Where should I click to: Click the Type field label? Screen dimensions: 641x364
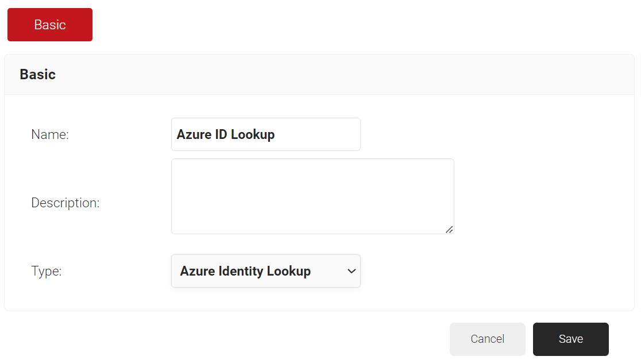click(47, 271)
